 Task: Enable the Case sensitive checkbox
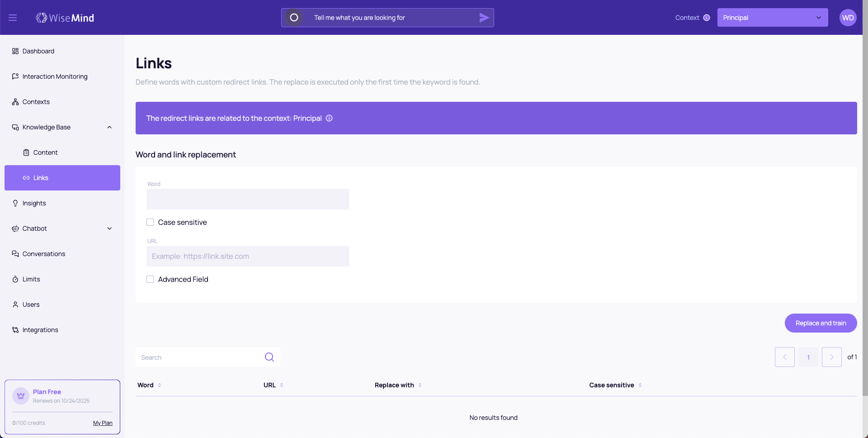click(x=150, y=222)
